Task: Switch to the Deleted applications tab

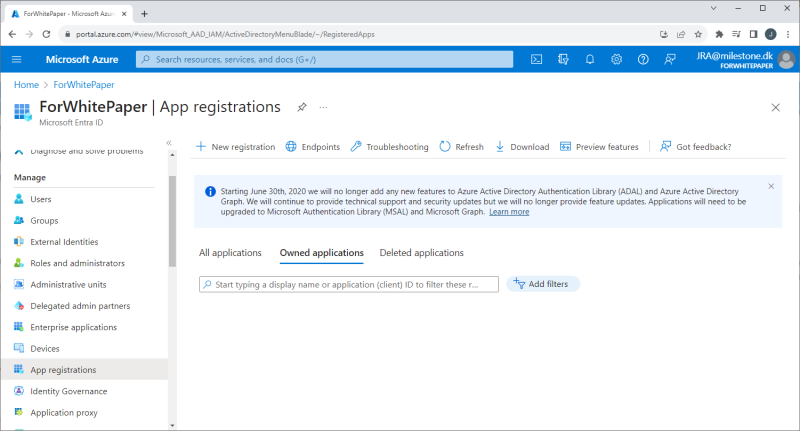Action: (x=421, y=253)
